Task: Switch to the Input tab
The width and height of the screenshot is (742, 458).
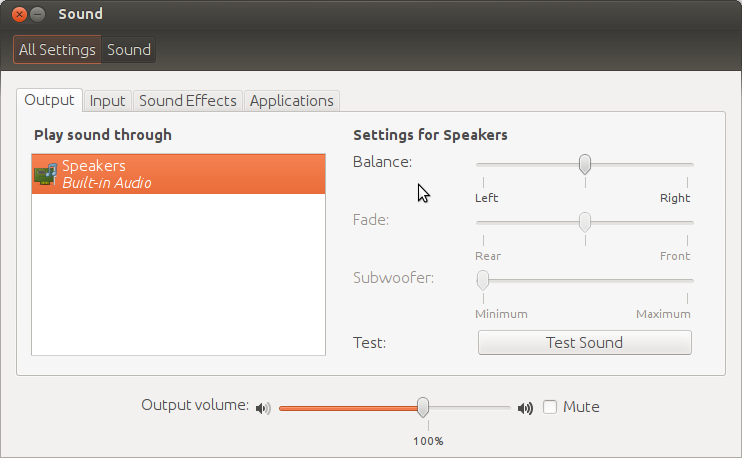Action: (107, 100)
